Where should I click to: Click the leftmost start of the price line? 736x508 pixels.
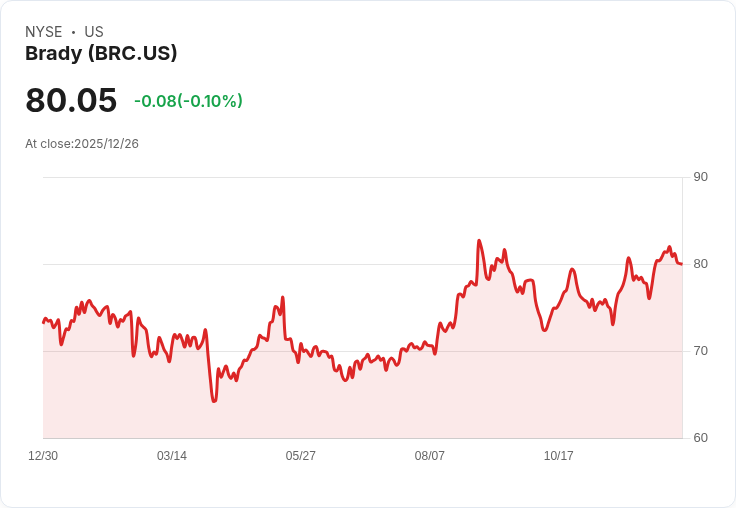pos(44,322)
